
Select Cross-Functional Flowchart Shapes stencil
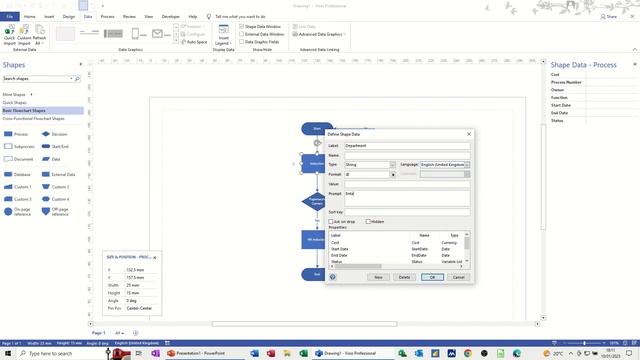click(x=33, y=118)
